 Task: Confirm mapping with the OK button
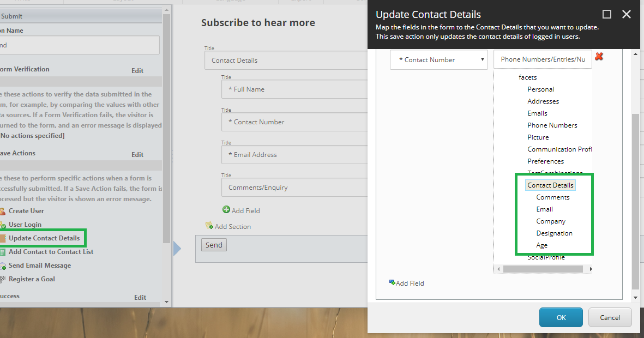point(561,317)
